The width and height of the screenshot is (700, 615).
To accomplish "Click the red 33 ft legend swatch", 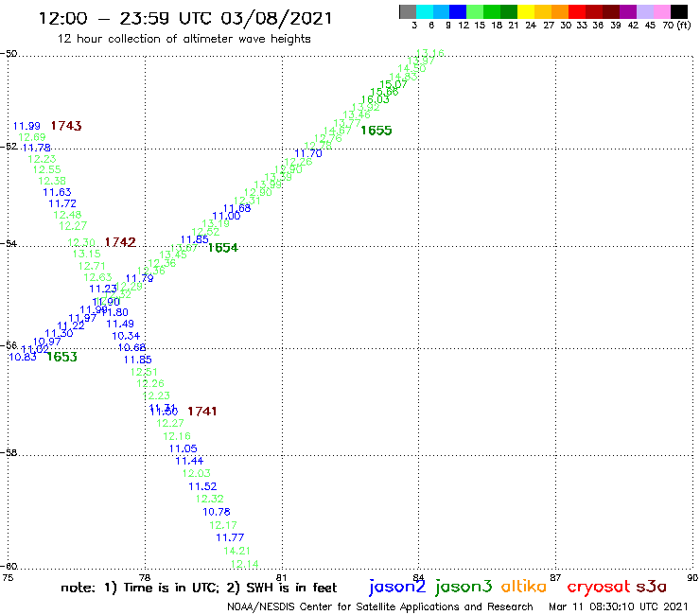I will pyautogui.click(x=577, y=11).
